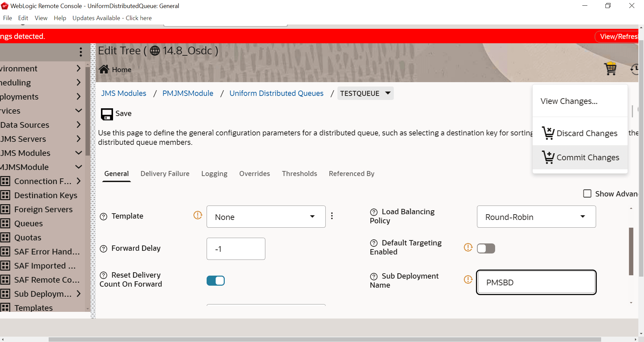The width and height of the screenshot is (644, 342).
Task: Switch to the Logging tab
Action: pyautogui.click(x=214, y=174)
